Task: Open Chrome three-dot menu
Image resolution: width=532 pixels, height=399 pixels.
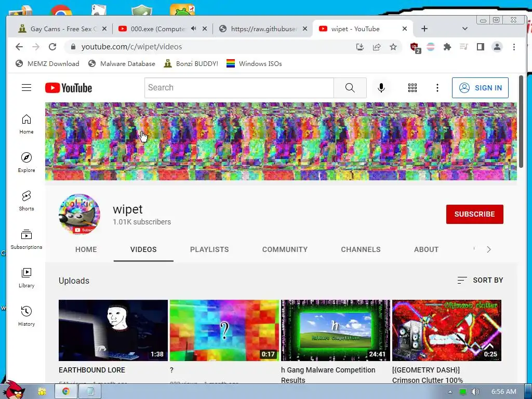Action: click(x=514, y=47)
